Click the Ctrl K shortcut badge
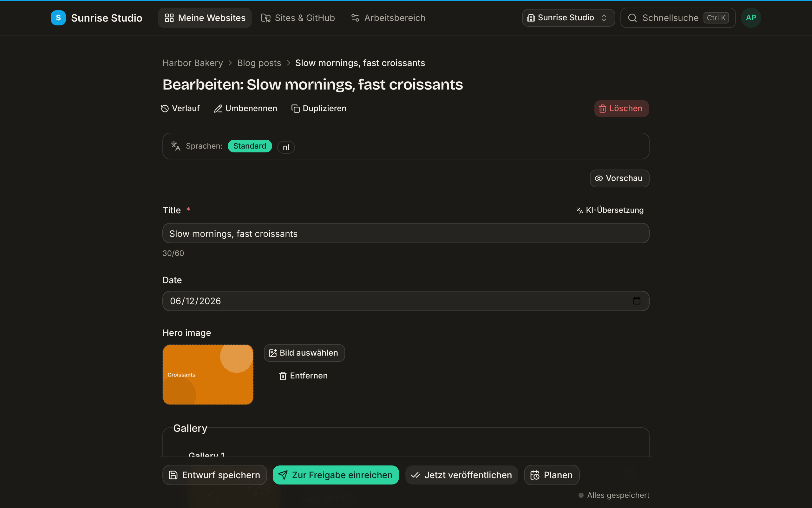The width and height of the screenshot is (812, 508). (x=716, y=18)
